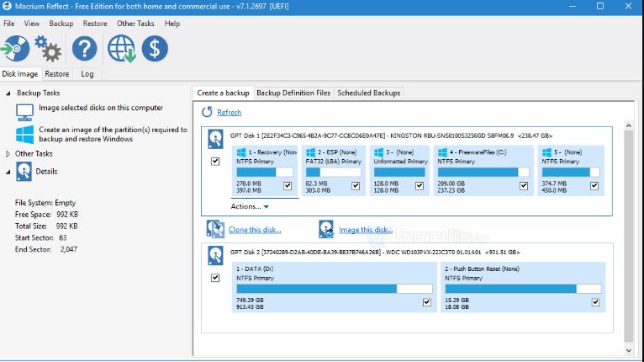Click the GPT Disk 1 KINGSTON header text
Screen dimensions: 644x362
coord(391,136)
